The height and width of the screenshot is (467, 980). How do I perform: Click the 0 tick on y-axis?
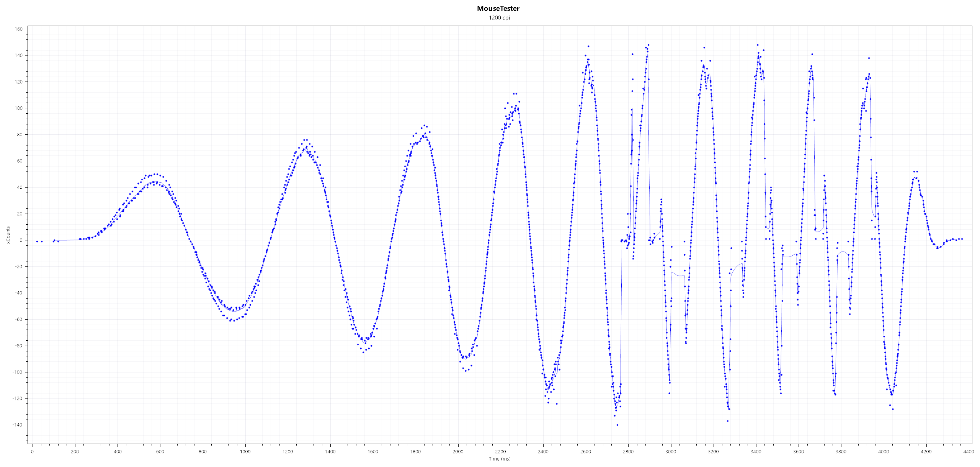pos(21,240)
